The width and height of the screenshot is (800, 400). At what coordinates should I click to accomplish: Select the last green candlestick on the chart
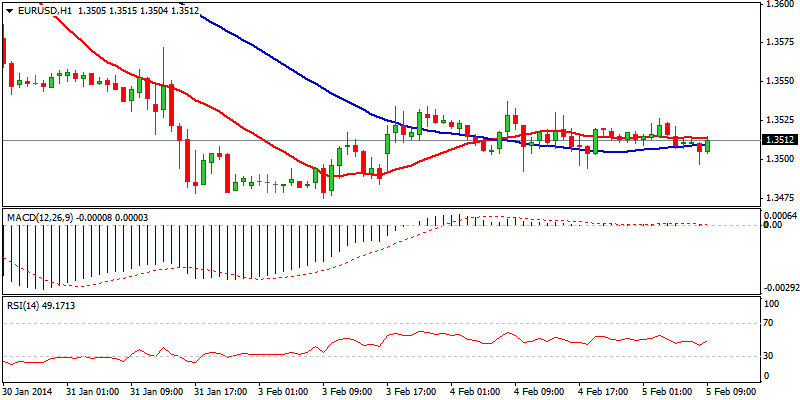708,146
